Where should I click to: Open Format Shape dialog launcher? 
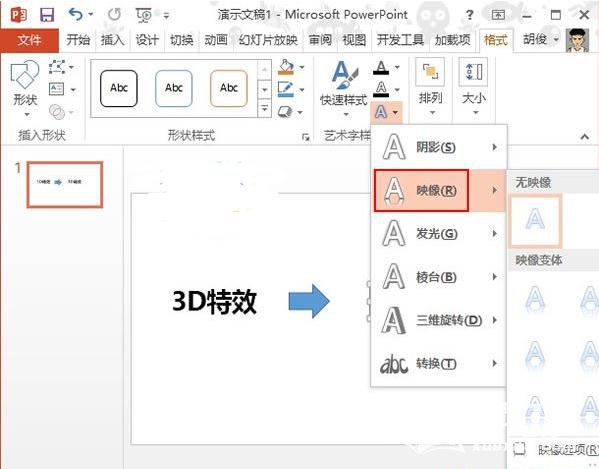click(x=305, y=137)
